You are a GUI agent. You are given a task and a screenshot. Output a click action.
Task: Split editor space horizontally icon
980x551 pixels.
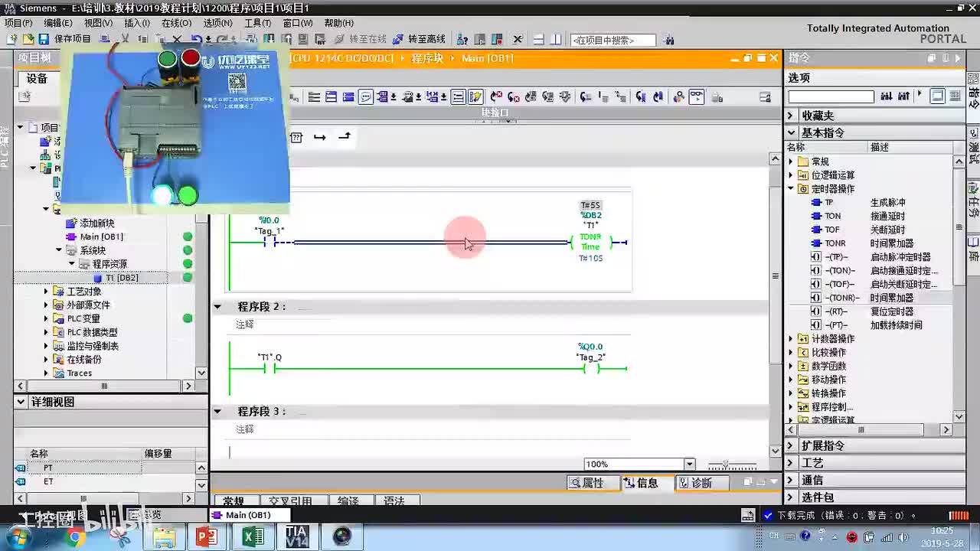(538, 39)
